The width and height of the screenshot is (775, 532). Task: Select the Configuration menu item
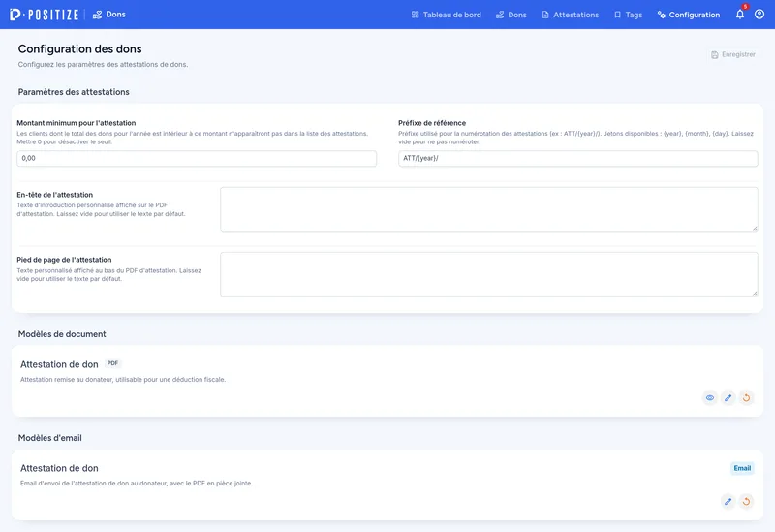[689, 15]
